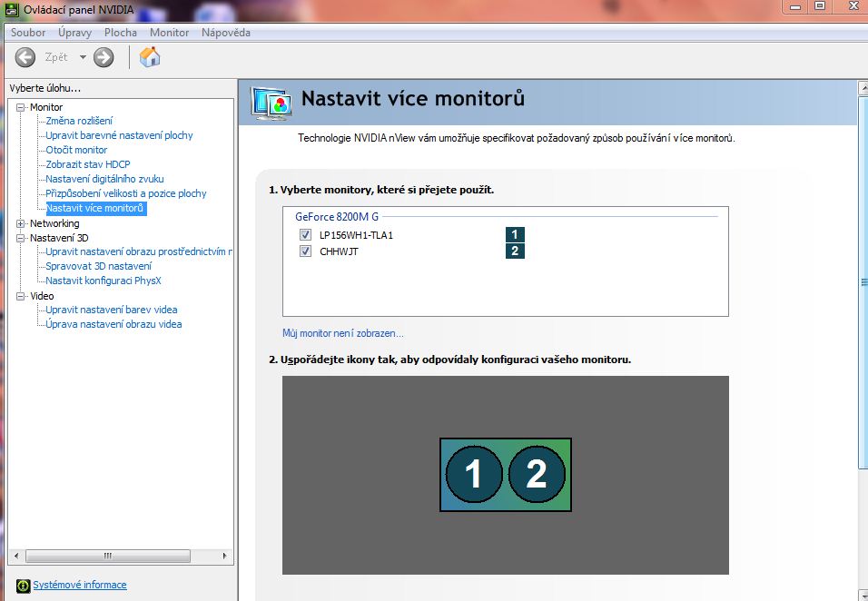Open the Soubor menu
The height and width of the screenshot is (601, 868).
tap(28, 33)
